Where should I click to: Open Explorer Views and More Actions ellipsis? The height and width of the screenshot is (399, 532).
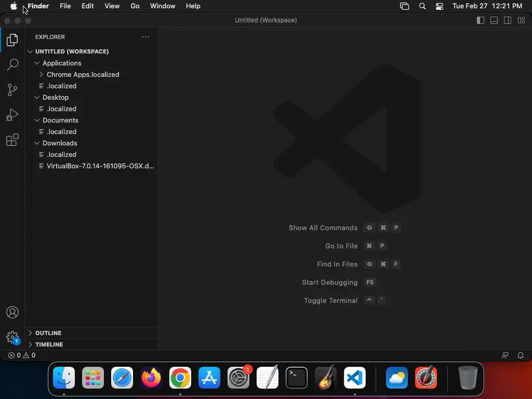[145, 37]
